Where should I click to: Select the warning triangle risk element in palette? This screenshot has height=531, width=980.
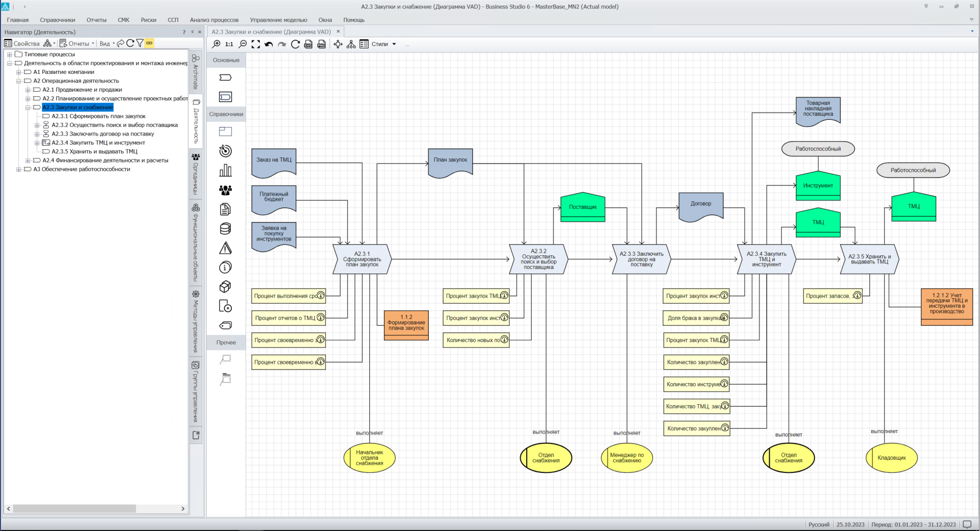(225, 248)
